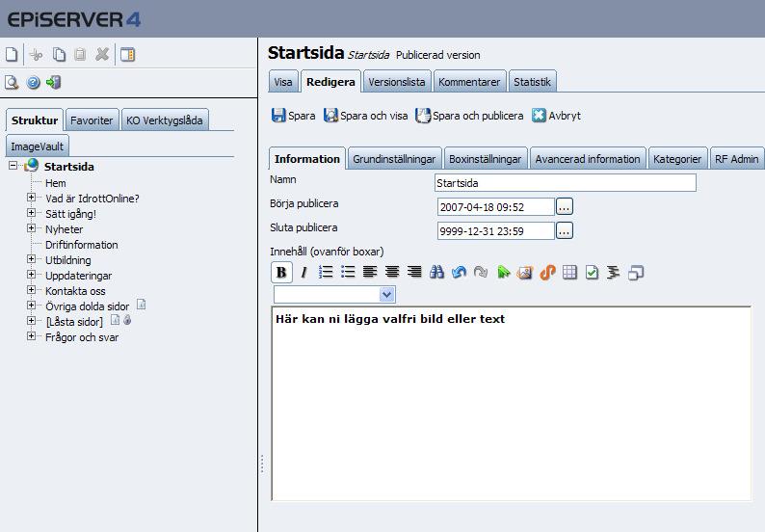Open the Kategorier tab

677,159
